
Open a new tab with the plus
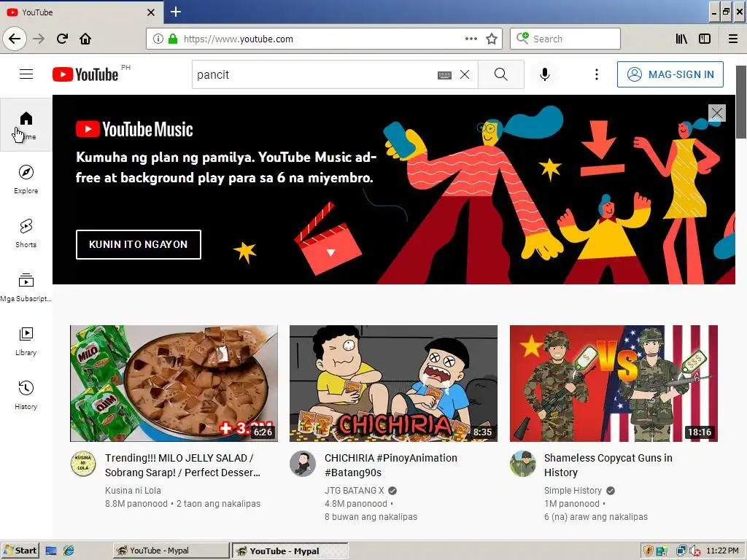pyautogui.click(x=176, y=12)
